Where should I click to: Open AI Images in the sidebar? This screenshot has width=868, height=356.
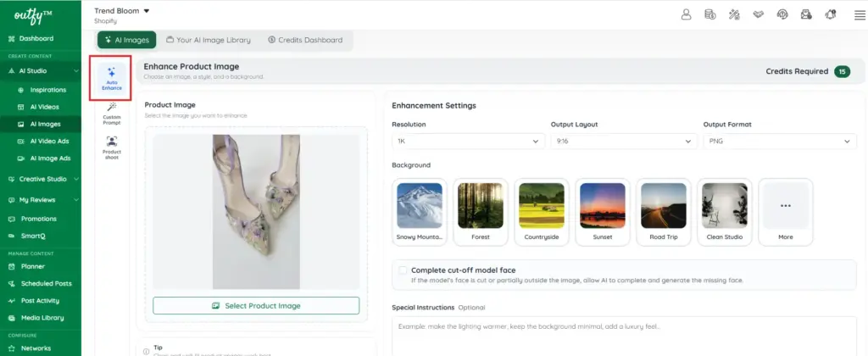41,124
